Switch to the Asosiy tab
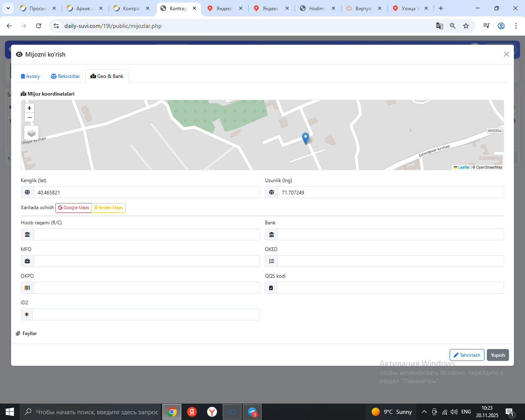 (x=30, y=76)
